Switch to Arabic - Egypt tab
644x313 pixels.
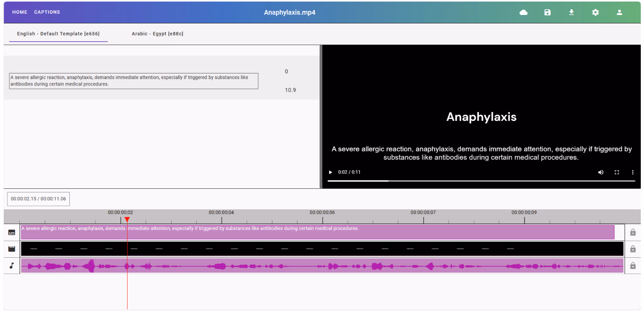pos(157,34)
